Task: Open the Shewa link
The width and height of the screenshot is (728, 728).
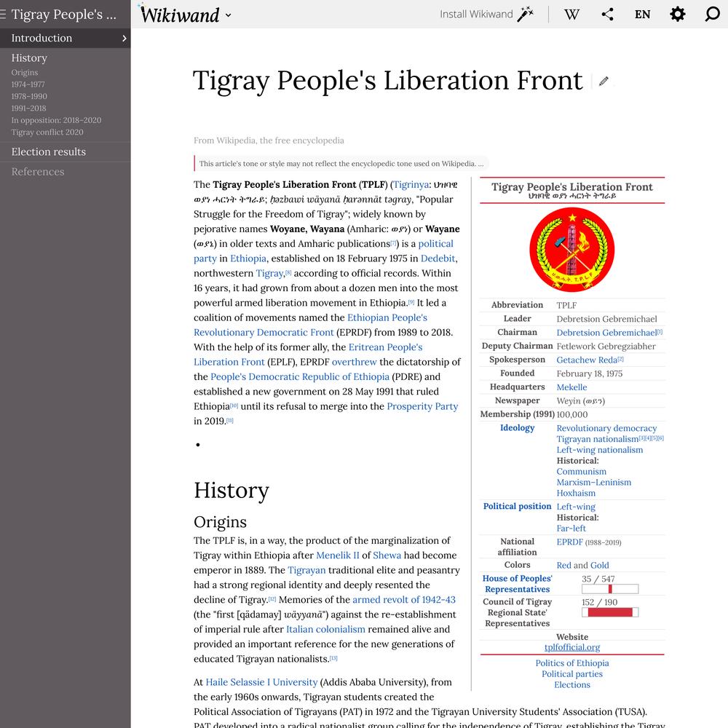Action: pyautogui.click(x=387, y=555)
